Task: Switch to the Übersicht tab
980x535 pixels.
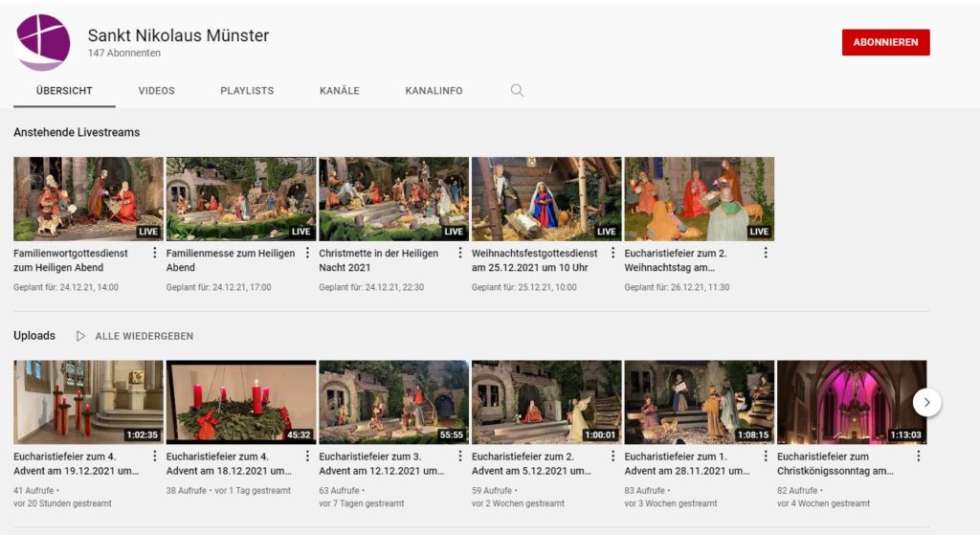Action: coord(64,91)
